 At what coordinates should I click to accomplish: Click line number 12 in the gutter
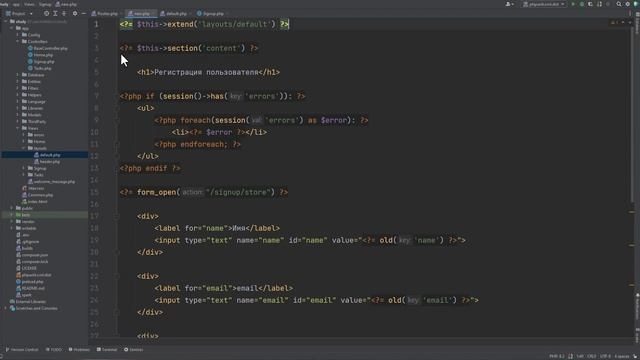tap(95, 156)
